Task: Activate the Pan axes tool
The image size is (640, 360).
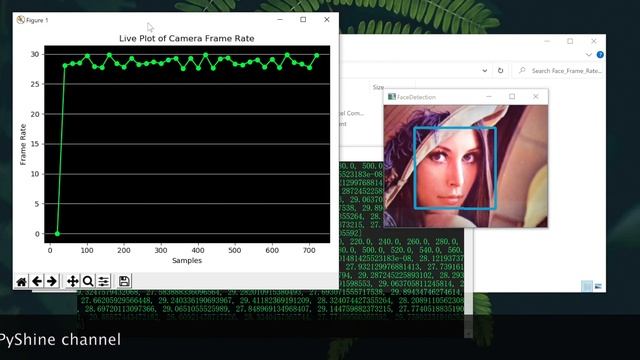Action: [73, 281]
